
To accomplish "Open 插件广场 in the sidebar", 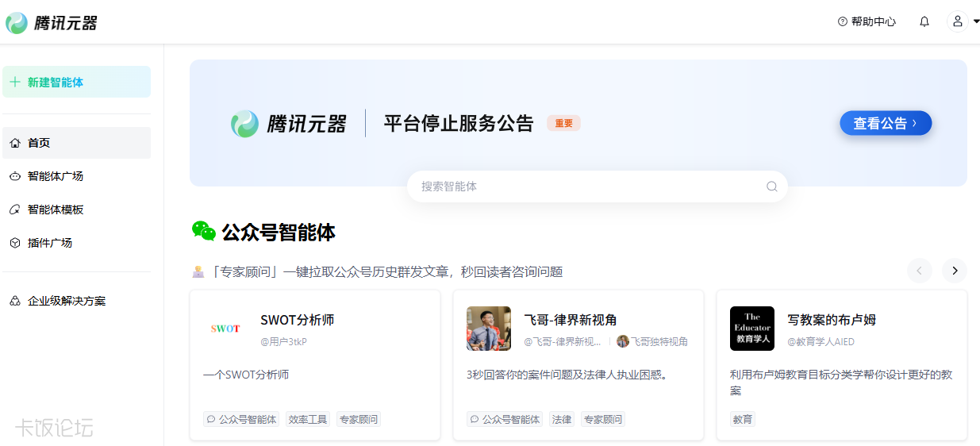I will 76,243.
